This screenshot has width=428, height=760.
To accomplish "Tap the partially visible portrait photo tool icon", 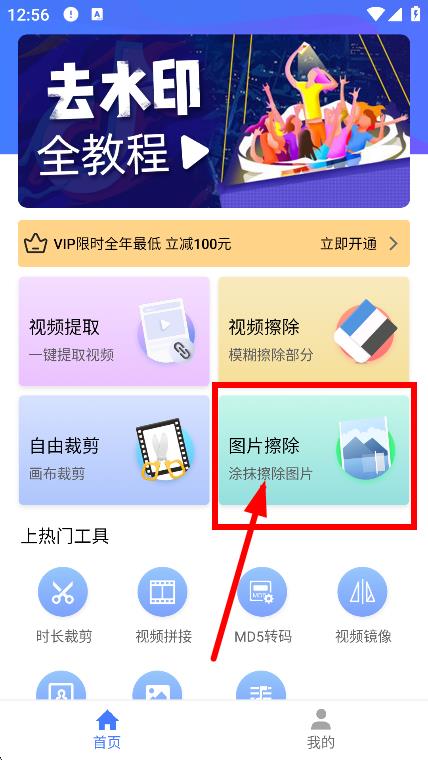I will click(61, 685).
